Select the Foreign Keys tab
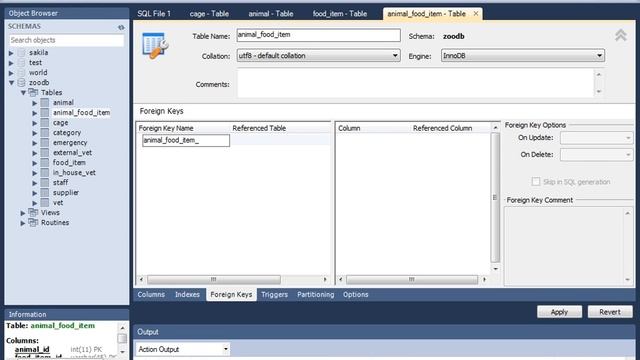 (x=231, y=294)
